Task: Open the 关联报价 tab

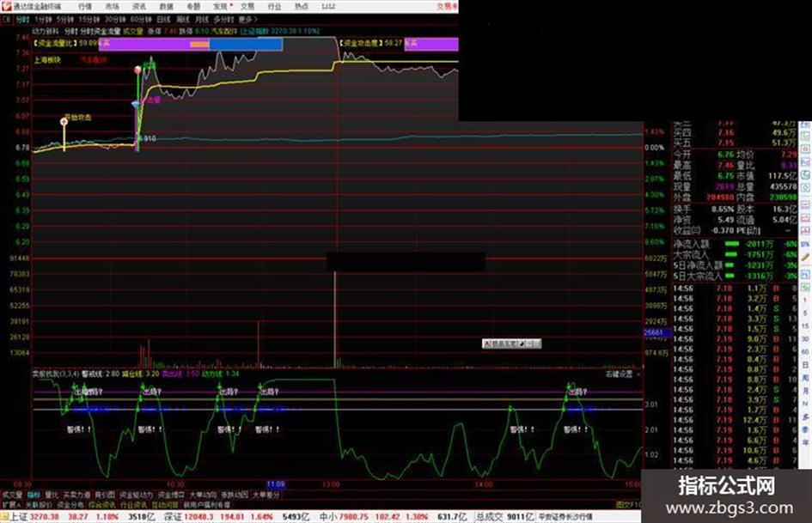Action: (39, 504)
